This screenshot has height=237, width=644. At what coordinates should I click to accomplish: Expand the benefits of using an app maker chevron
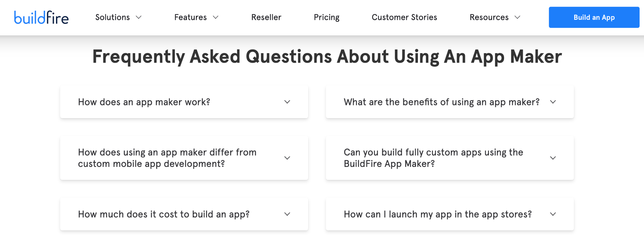click(x=553, y=102)
